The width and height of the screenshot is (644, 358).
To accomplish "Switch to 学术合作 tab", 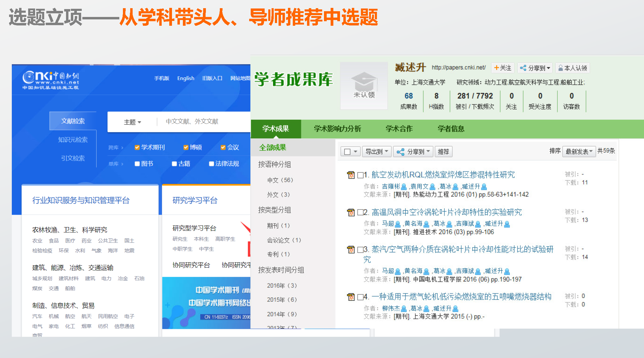I will [x=399, y=129].
